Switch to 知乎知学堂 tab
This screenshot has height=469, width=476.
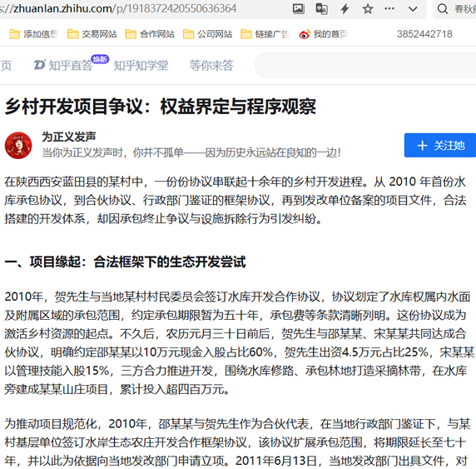[x=141, y=65]
